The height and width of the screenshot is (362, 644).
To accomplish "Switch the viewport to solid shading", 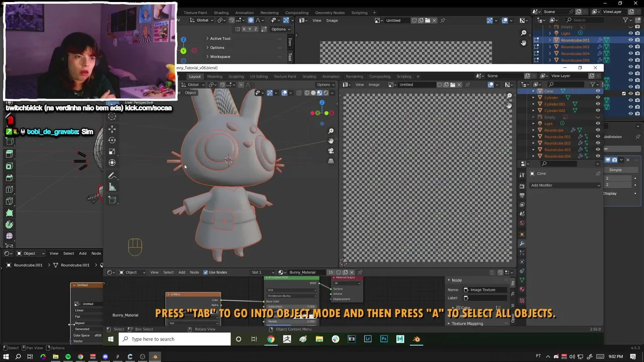I will (x=313, y=93).
